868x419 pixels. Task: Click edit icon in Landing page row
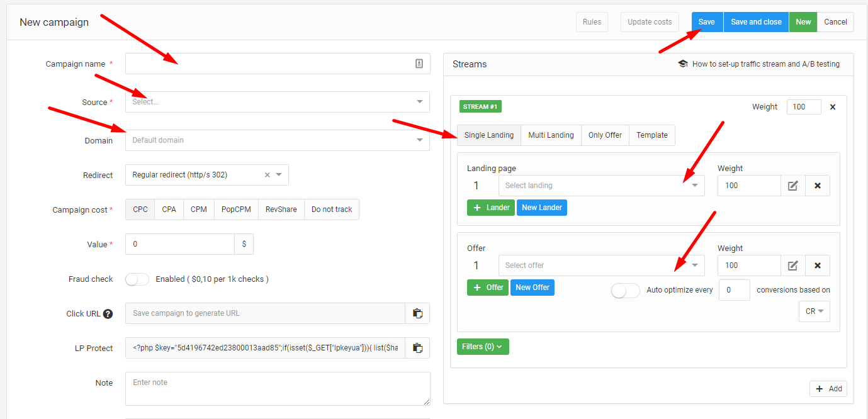click(793, 186)
